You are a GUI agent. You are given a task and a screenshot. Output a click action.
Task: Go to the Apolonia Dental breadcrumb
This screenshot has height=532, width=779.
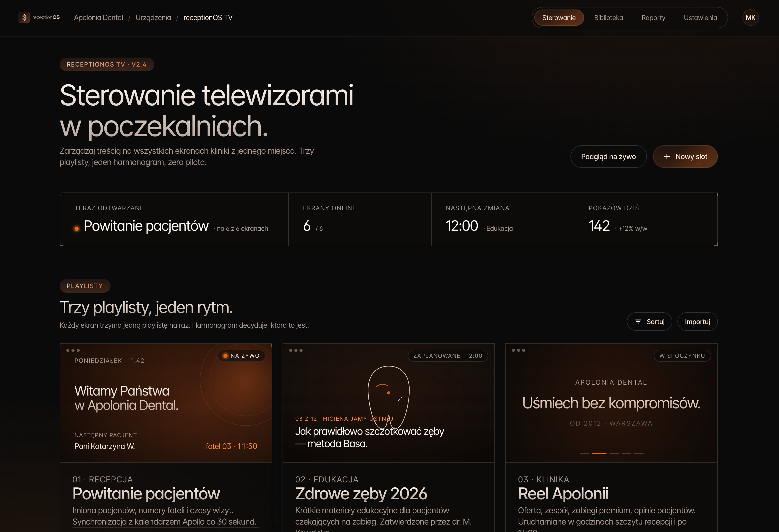pyautogui.click(x=98, y=17)
